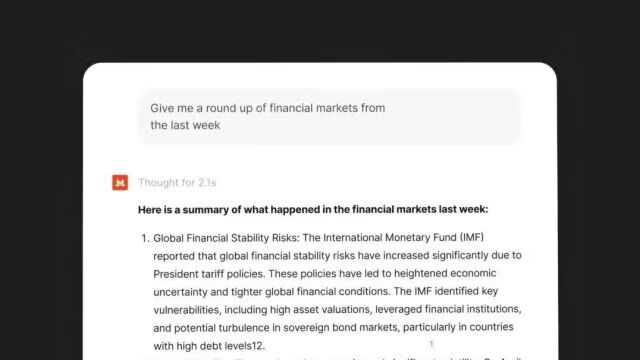
Task: Click "Global Financial Stability Risks" title text
Action: (x=226, y=238)
